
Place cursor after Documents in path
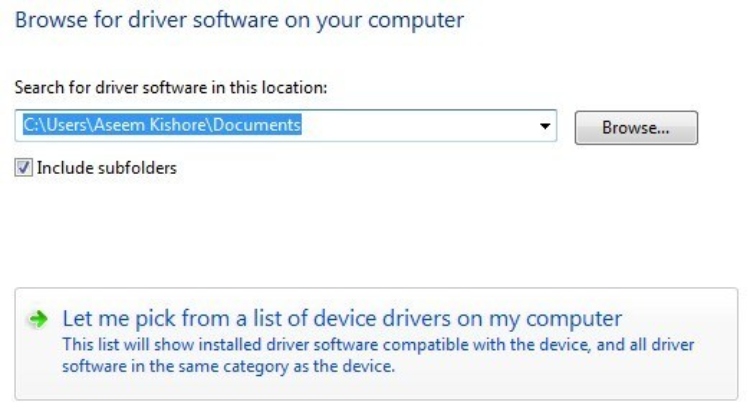click(302, 125)
